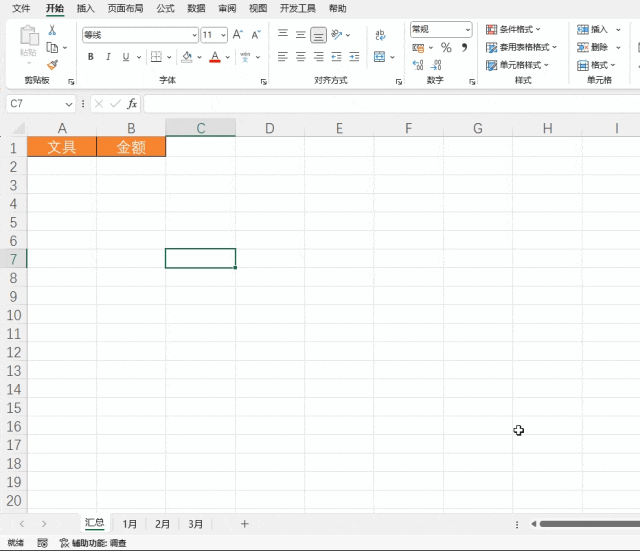Apply fill color paint bucket
The width and height of the screenshot is (640, 551).
[x=187, y=57]
